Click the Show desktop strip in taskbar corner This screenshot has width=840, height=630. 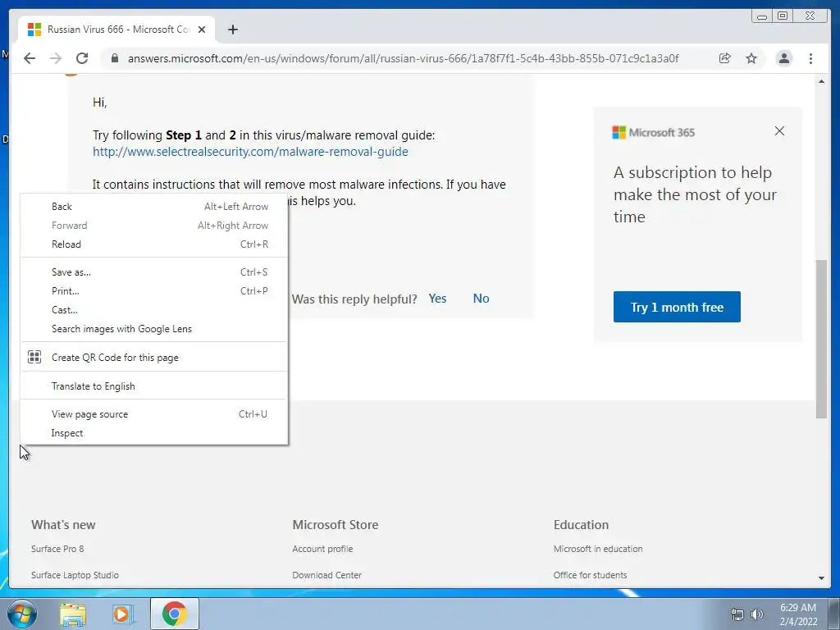coord(834,614)
